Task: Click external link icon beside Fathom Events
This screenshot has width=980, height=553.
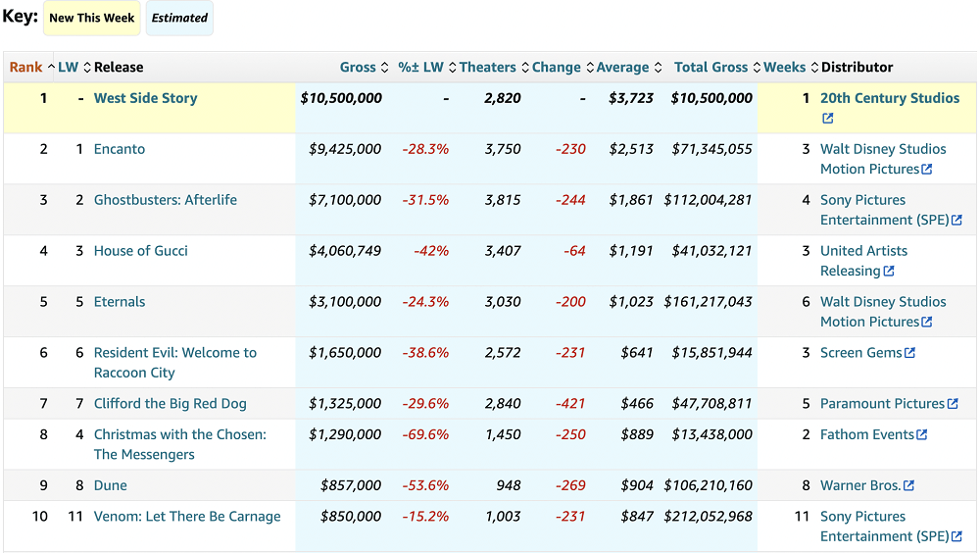Action: point(921,435)
